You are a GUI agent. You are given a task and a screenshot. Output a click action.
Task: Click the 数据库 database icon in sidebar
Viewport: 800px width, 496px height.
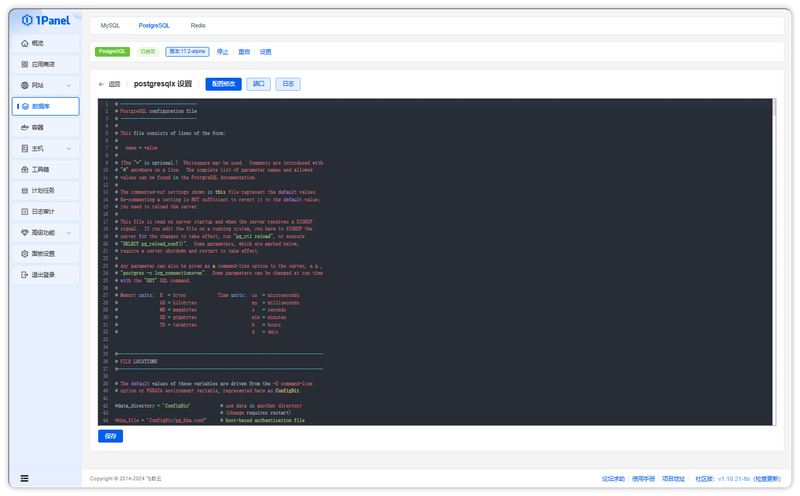click(x=25, y=106)
